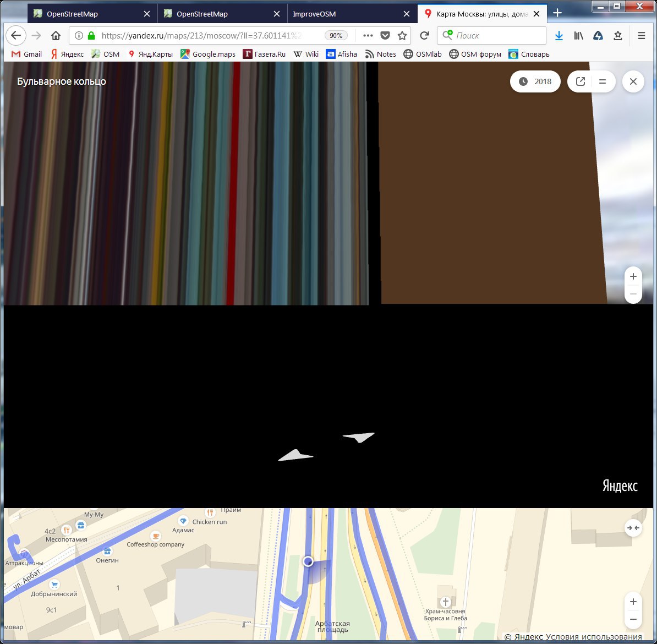Viewport: 657px width, 644px height.
Task: Select the Добрынинский shop icon
Action: point(54,585)
